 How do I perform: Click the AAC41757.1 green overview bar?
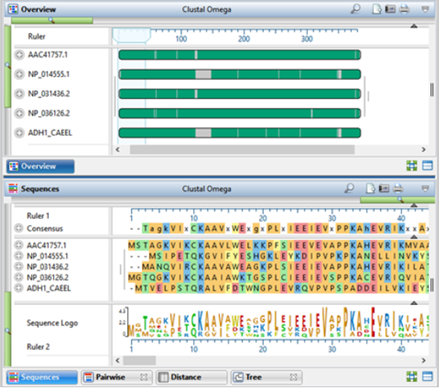tap(240, 55)
